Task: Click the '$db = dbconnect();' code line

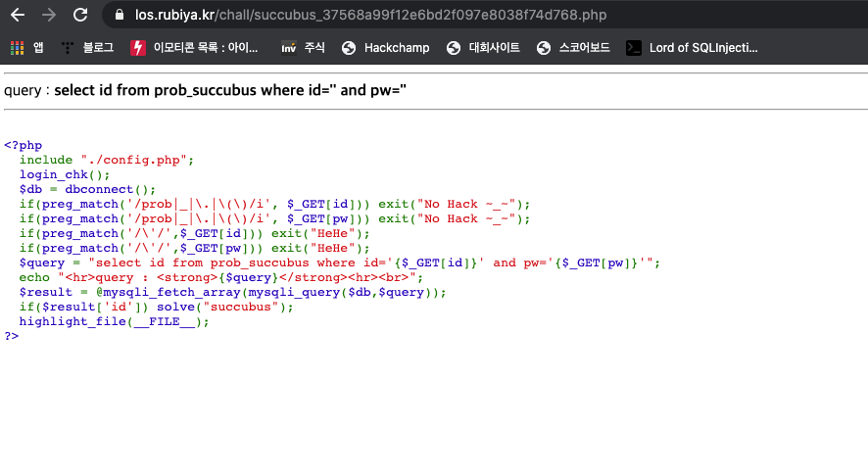Action: click(87, 189)
